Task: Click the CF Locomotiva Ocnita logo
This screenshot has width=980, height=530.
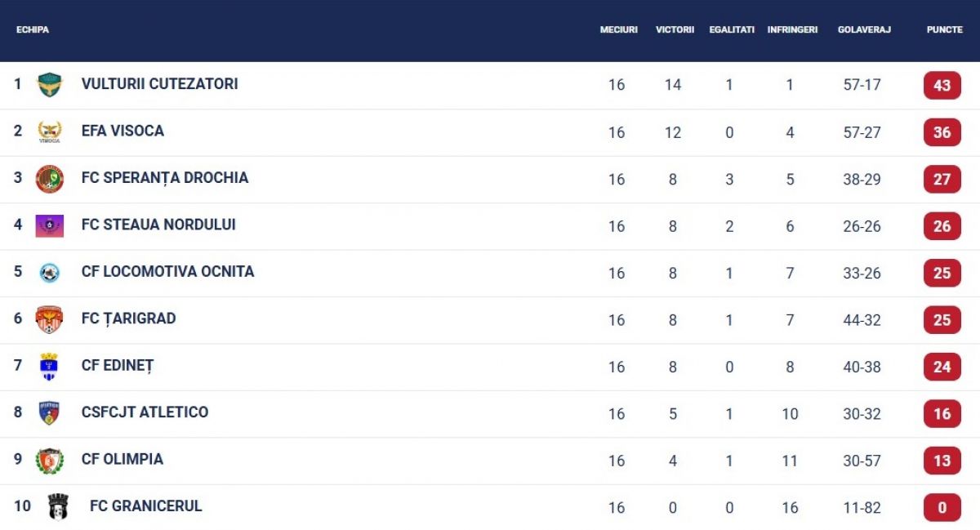Action: pos(50,273)
